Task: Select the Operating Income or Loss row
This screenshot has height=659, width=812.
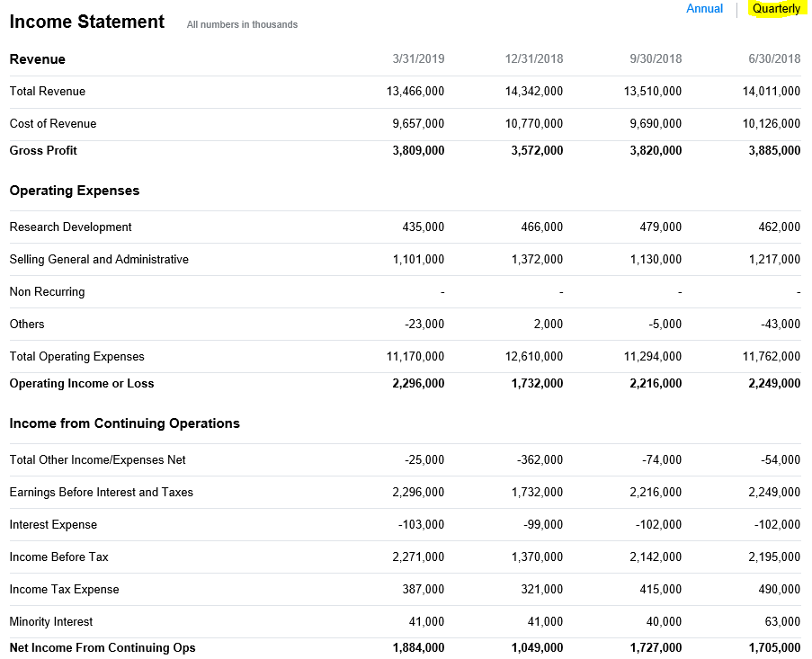Action: point(81,383)
